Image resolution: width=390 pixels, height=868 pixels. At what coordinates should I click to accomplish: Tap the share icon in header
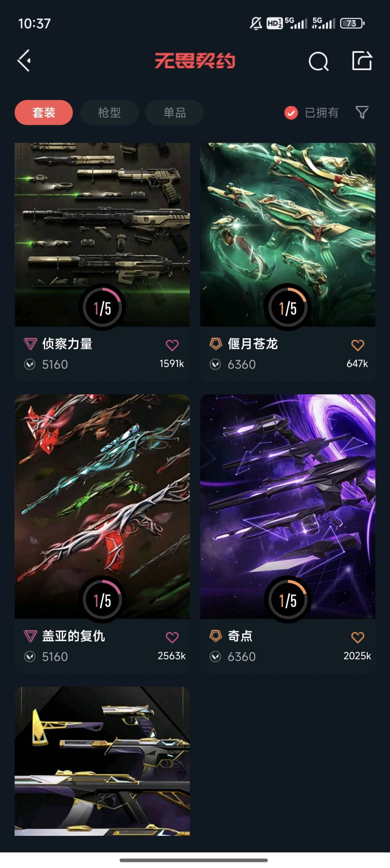click(362, 60)
